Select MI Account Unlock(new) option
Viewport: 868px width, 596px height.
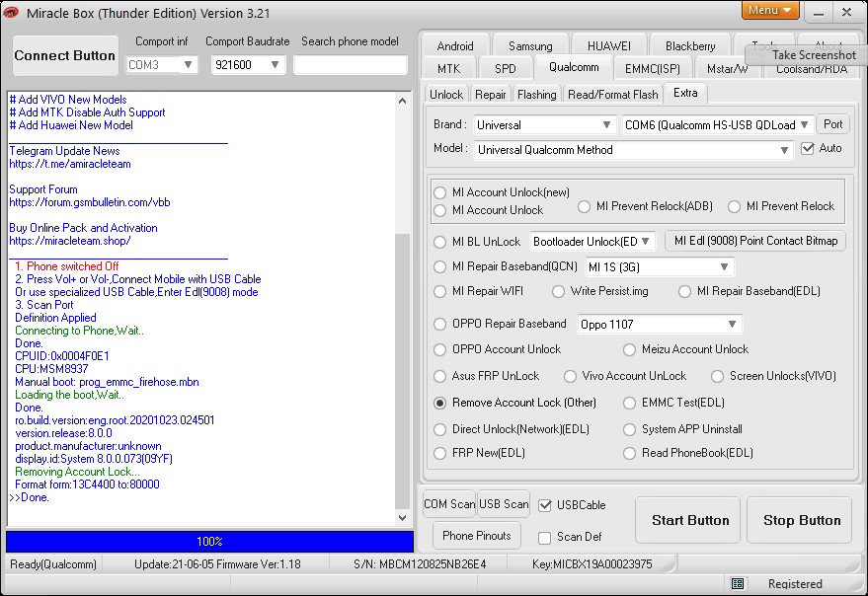(x=440, y=192)
